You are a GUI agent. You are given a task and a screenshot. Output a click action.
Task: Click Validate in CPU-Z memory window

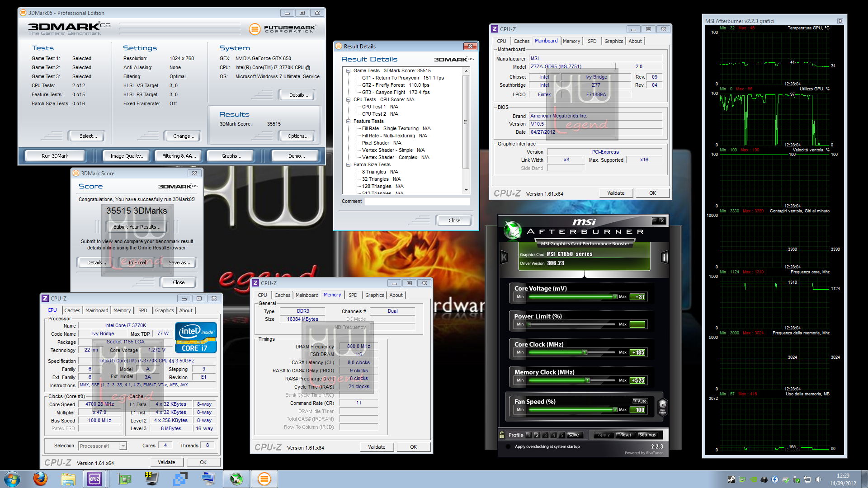click(377, 447)
